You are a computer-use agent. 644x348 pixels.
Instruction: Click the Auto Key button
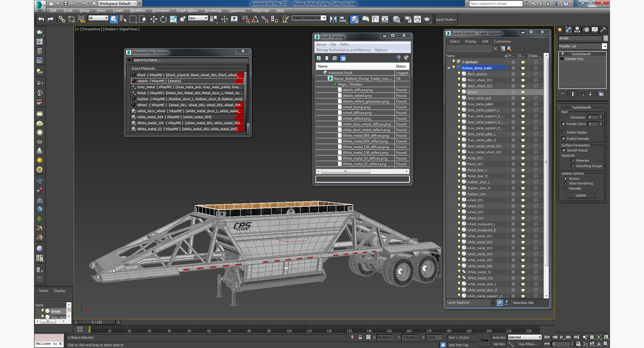(499, 337)
